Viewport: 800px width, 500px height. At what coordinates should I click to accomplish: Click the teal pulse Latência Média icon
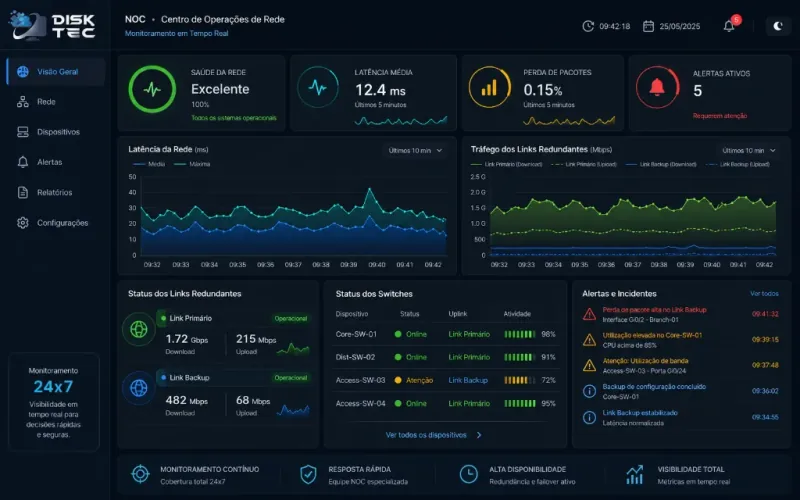(x=318, y=87)
